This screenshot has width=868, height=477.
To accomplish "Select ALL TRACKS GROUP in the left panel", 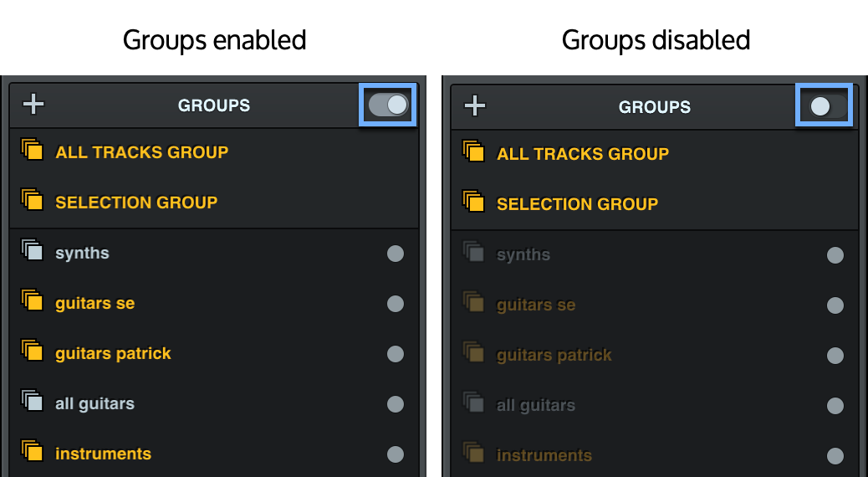I will tap(141, 152).
